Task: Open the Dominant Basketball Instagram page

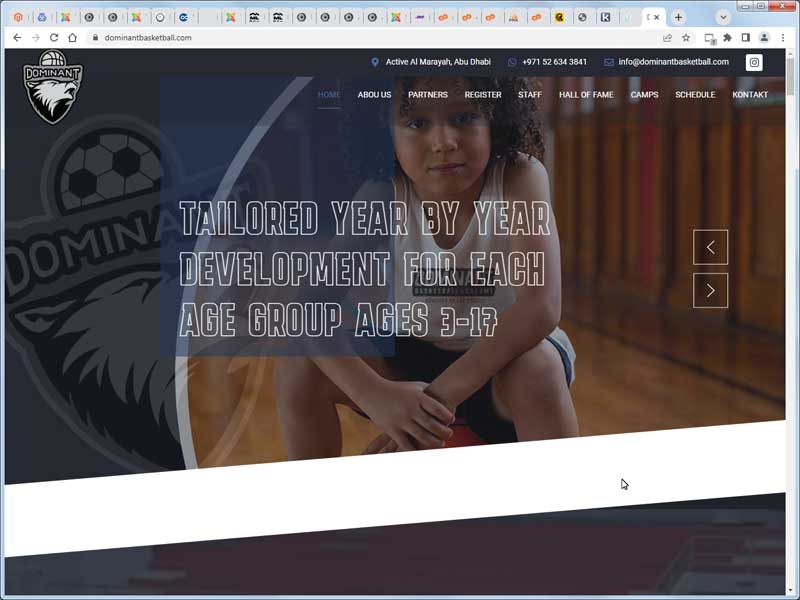Action: [x=754, y=62]
